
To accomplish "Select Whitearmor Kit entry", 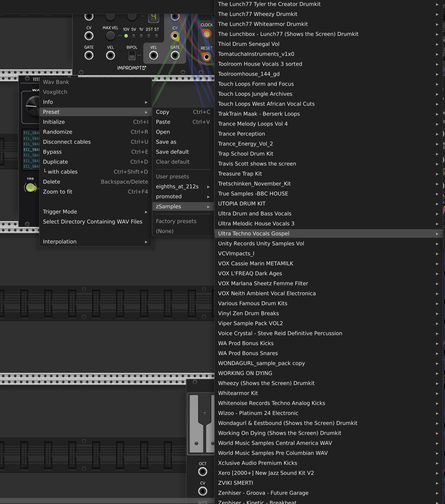I will tap(329, 393).
